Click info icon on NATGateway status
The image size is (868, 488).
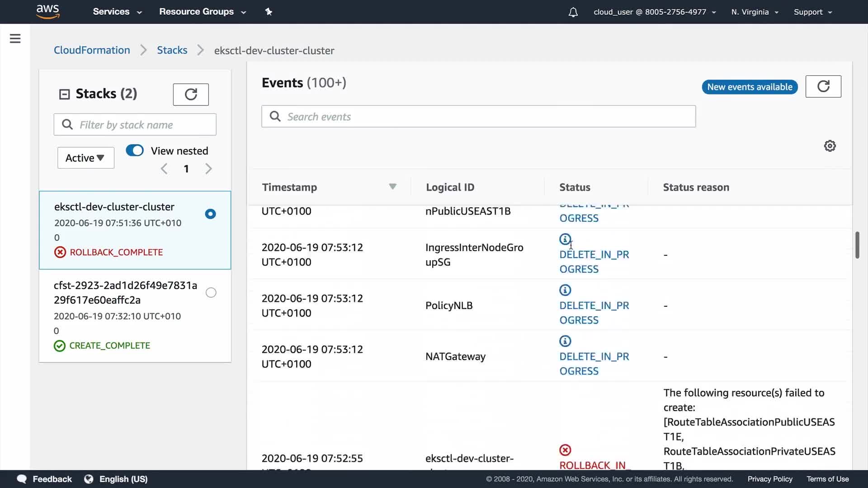pos(565,341)
